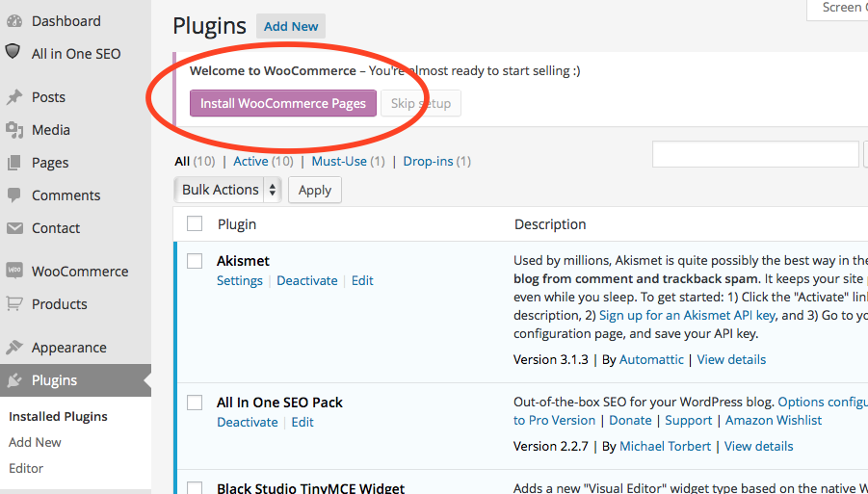Click the All in One SEO shield icon

pos(13,51)
